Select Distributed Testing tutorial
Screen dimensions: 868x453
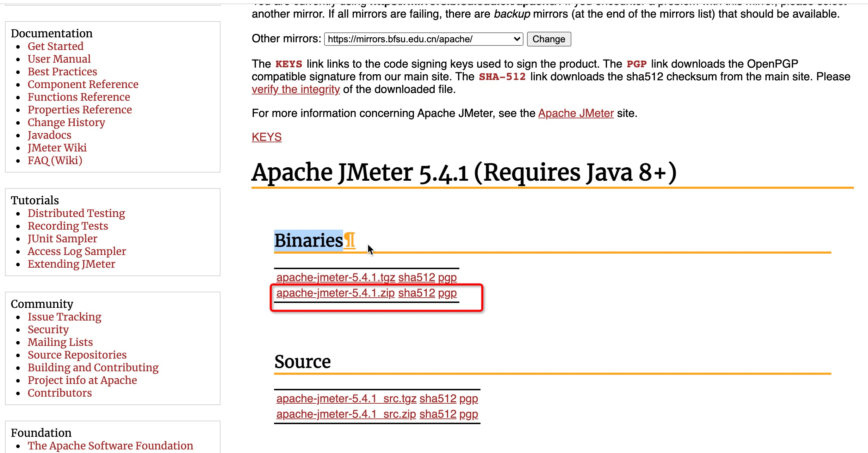[x=76, y=213]
